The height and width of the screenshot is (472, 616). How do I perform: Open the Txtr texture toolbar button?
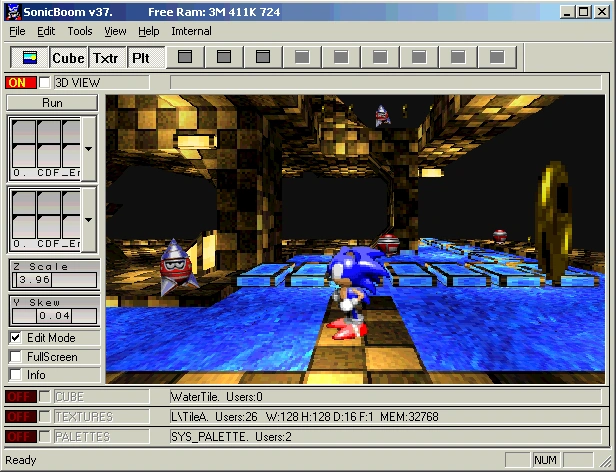pyautogui.click(x=107, y=58)
